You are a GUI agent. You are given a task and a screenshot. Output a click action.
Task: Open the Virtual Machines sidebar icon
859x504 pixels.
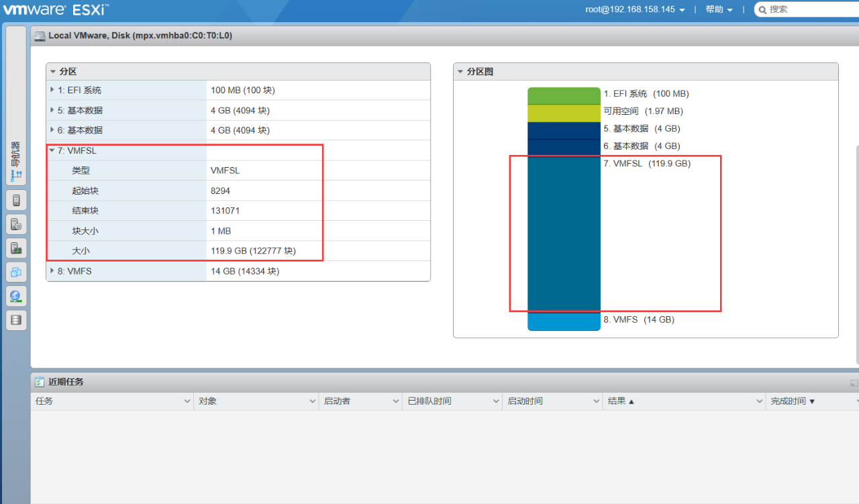click(x=16, y=272)
